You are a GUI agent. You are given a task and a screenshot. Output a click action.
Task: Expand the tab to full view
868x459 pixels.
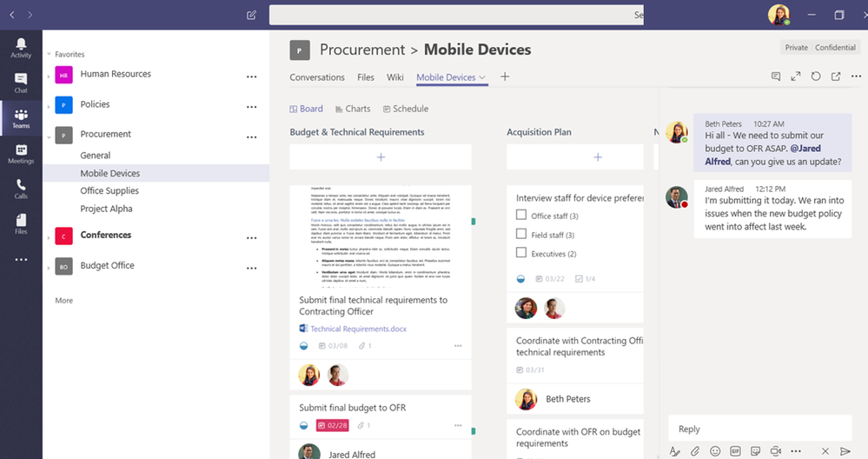point(796,76)
